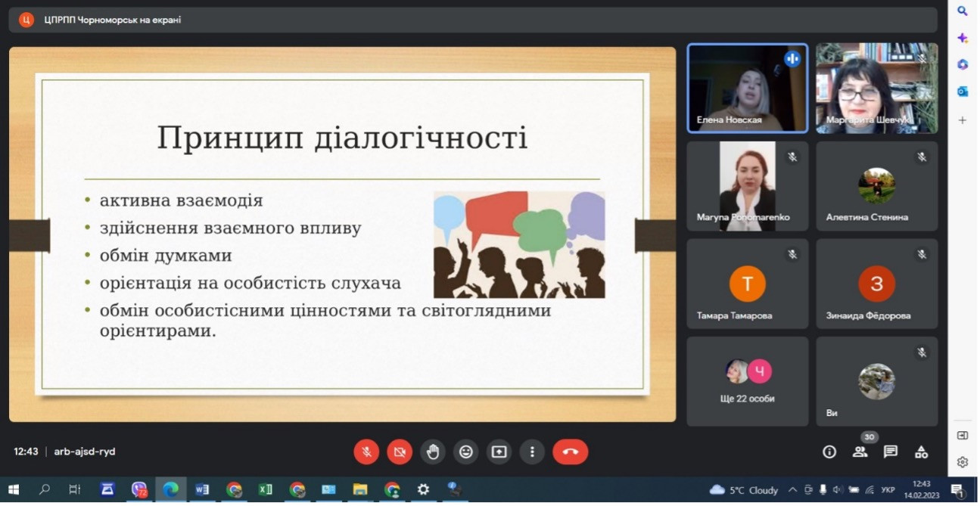
Task: Click muted mic icon on Алевтина Стенина tile
Action: tap(922, 157)
